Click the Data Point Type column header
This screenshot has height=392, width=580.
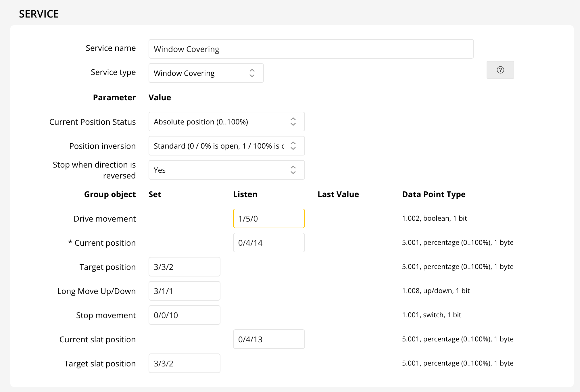pyautogui.click(x=433, y=194)
